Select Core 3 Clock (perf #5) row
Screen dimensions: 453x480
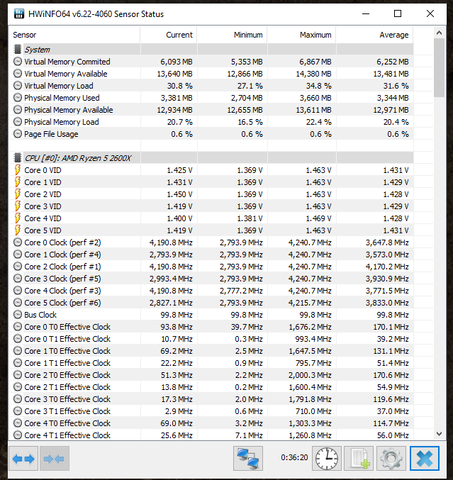click(211, 278)
